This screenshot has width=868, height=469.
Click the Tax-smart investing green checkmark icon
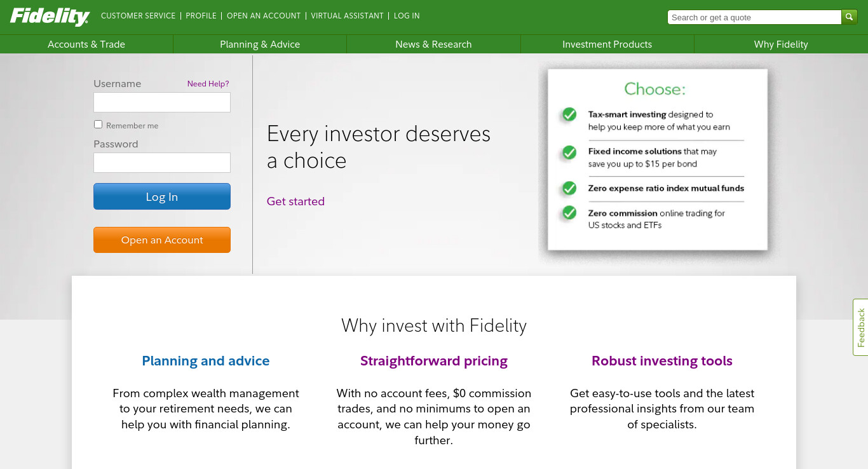click(x=569, y=114)
